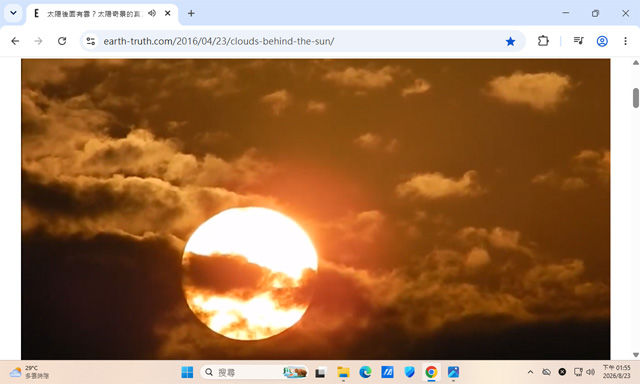
Task: Toggle the system volume icon in tray
Action: (x=590, y=372)
